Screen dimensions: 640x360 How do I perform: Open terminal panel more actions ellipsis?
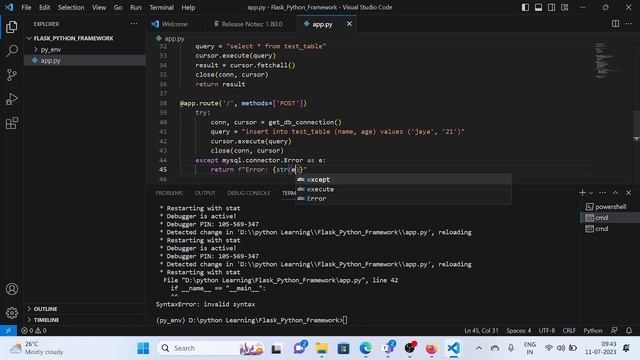point(602,192)
